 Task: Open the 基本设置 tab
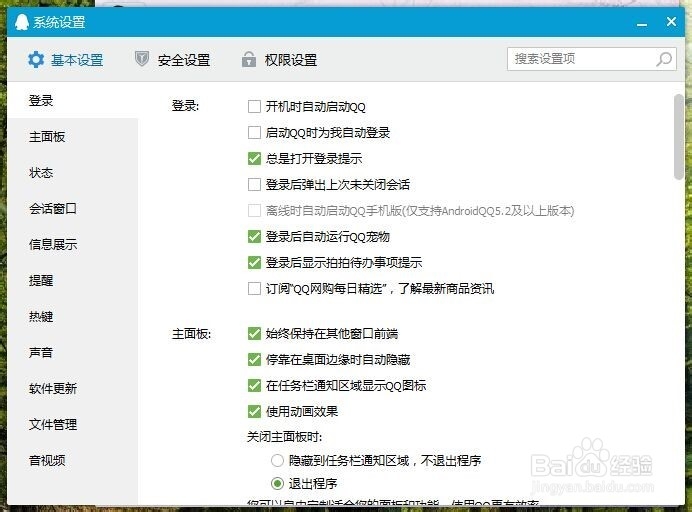[x=65, y=60]
